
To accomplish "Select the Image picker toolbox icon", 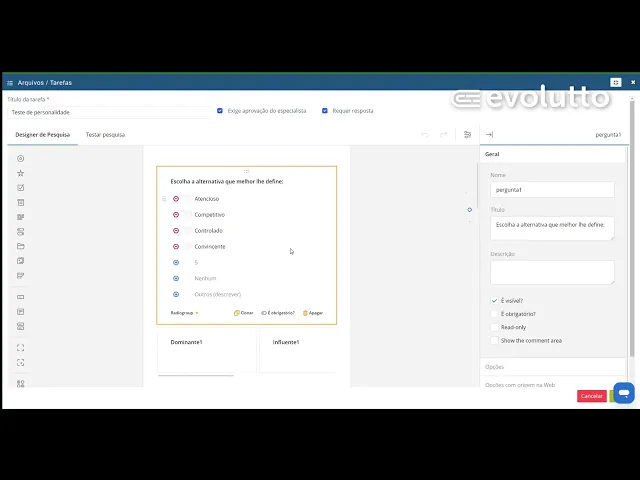I will pos(20,261).
